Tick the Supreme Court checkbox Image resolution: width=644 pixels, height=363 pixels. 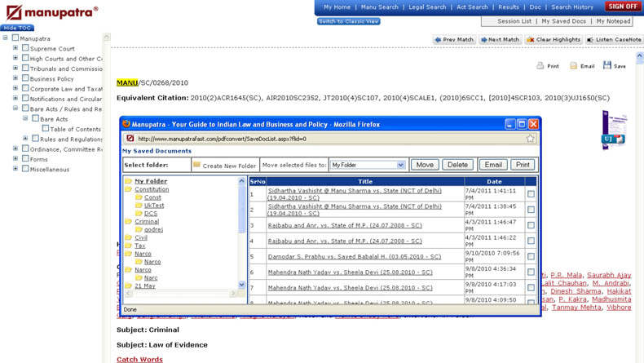[x=25, y=48]
